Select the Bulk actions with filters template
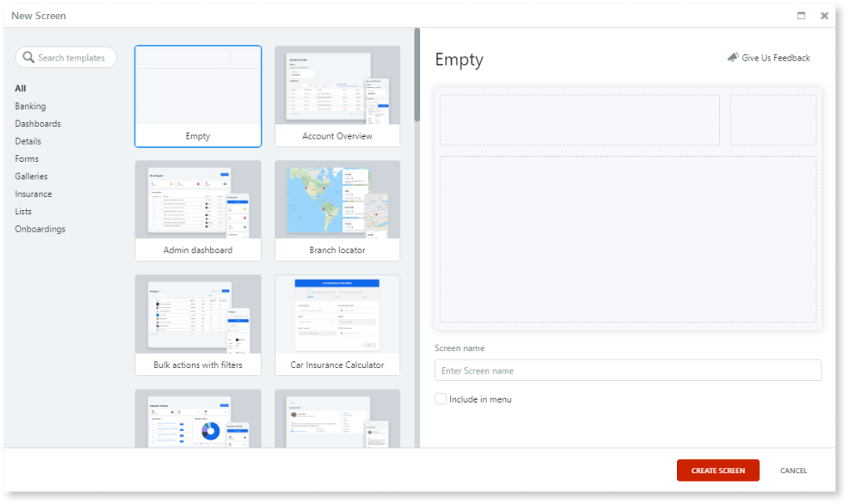 (198, 325)
